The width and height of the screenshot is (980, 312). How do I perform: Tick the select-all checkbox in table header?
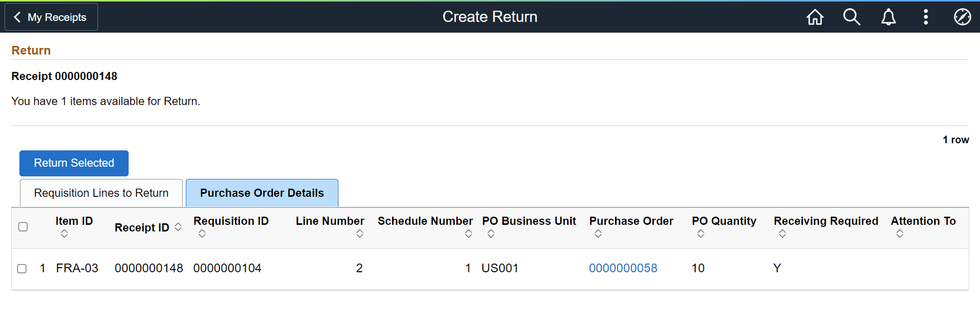point(23,227)
